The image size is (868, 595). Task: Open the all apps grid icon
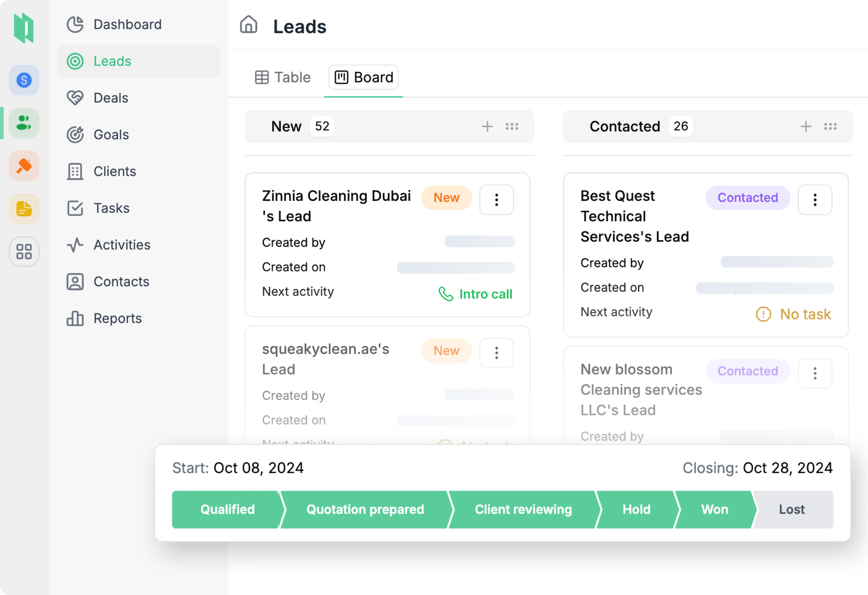coord(24,251)
